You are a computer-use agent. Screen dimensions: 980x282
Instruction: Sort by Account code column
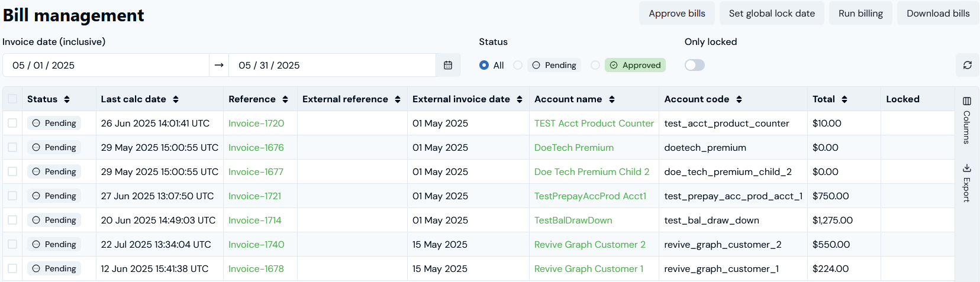739,99
